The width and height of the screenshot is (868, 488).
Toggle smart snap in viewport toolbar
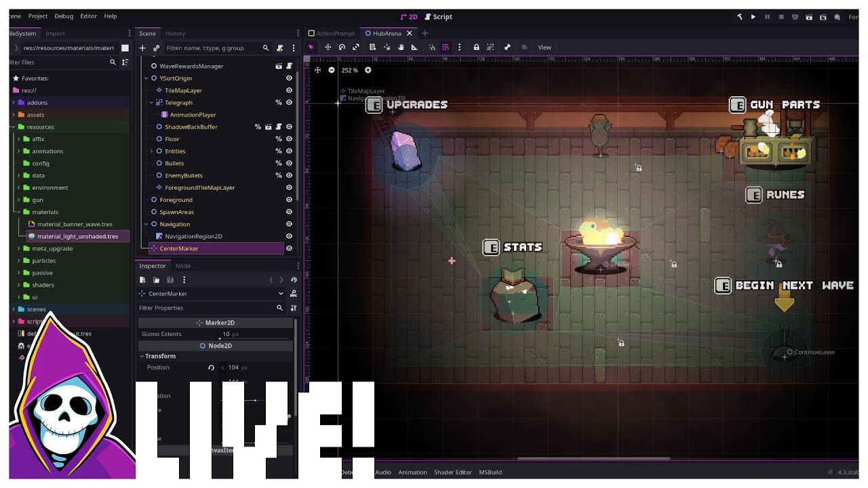coord(432,47)
